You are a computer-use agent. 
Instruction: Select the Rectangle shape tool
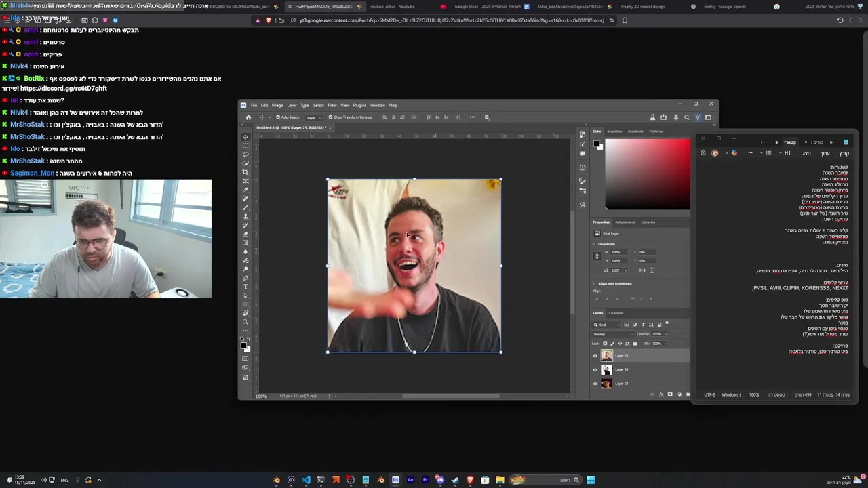(245, 304)
